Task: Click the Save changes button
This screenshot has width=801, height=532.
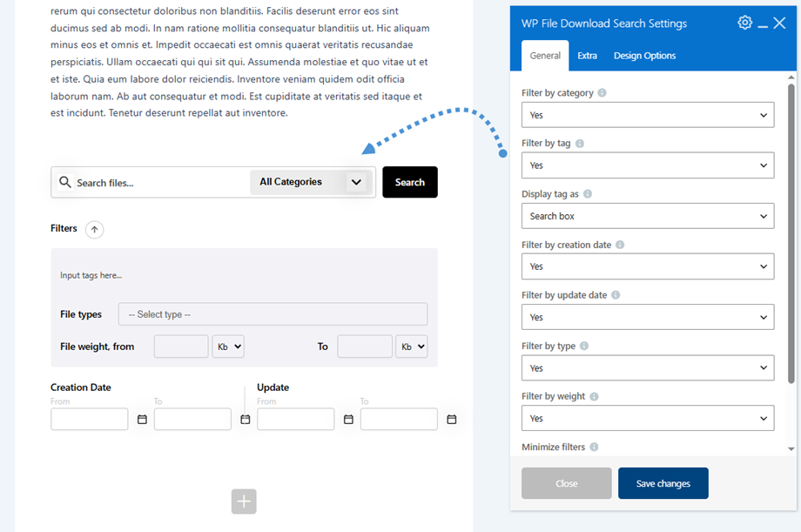Action: pyautogui.click(x=663, y=483)
